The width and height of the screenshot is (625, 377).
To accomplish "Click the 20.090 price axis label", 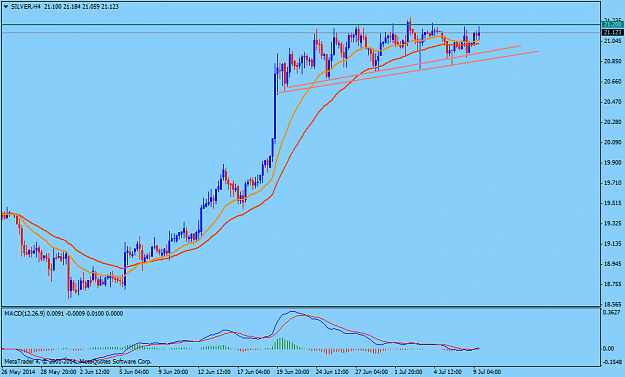I will point(613,142).
